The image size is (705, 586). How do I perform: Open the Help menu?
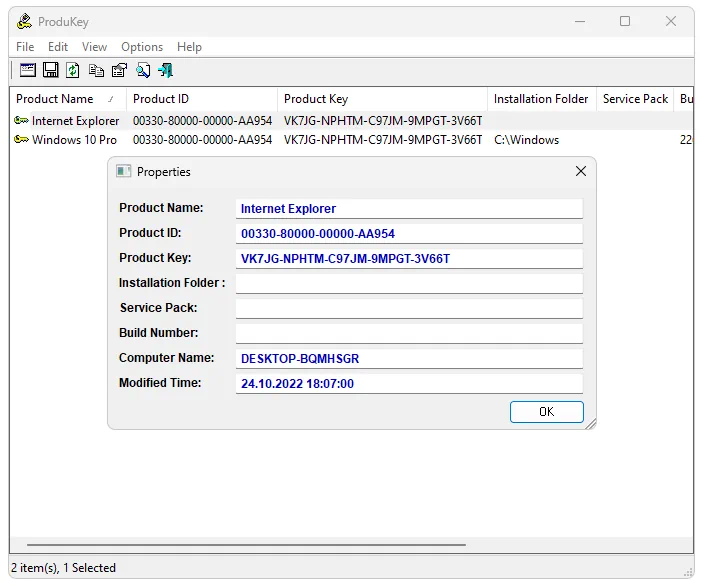(189, 47)
